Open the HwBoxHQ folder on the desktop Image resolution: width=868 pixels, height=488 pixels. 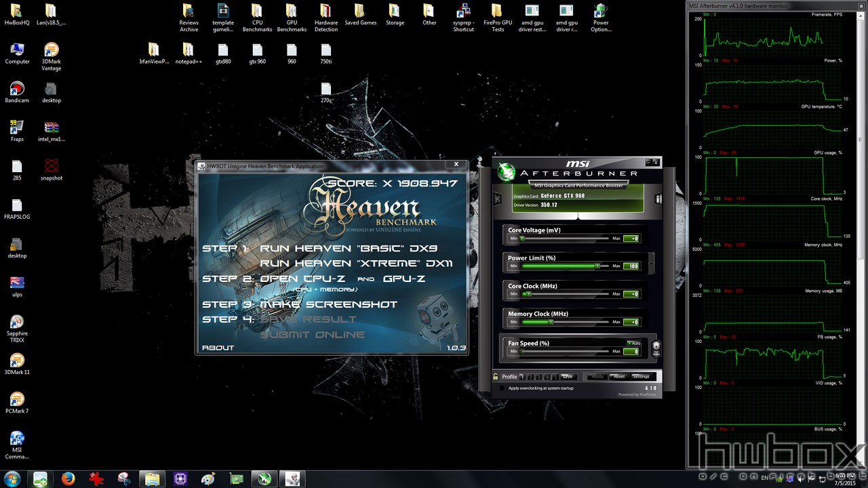[x=17, y=14]
